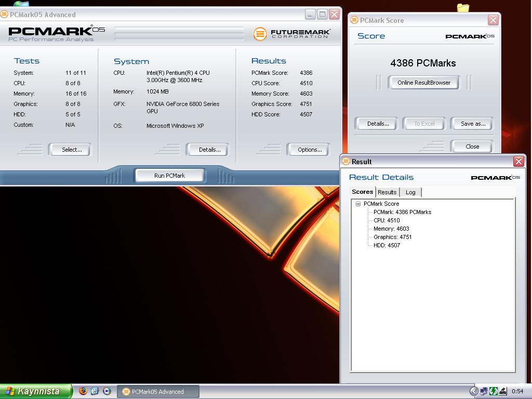This screenshot has height=399, width=532.
Task: Click the Käynnistä start button
Action: click(36, 391)
